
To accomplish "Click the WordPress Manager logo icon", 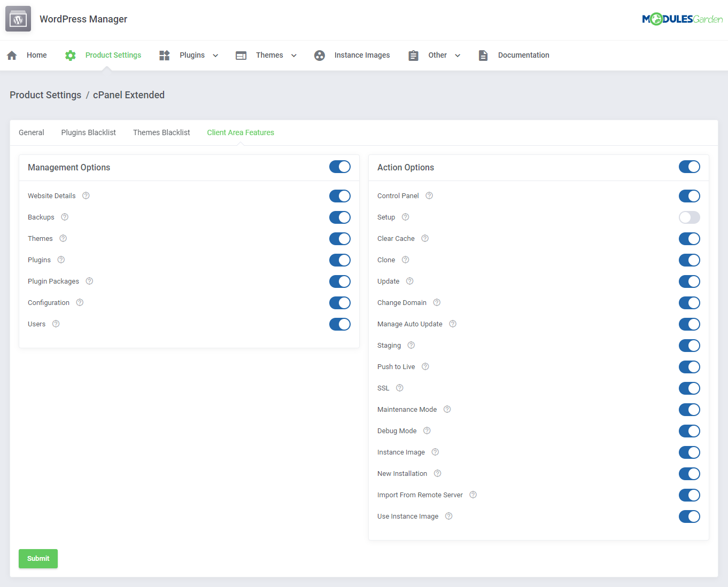I will (x=18, y=19).
